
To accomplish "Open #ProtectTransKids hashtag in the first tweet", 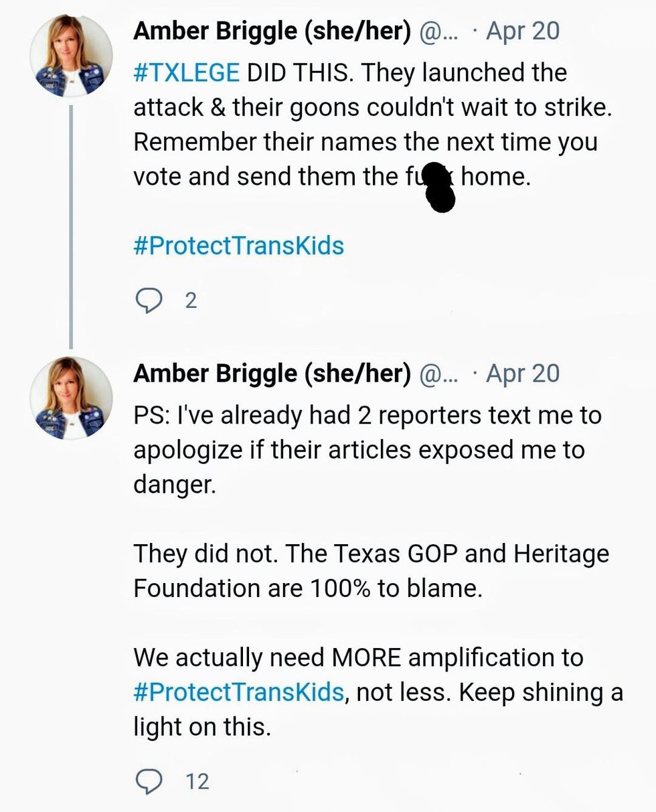I will pyautogui.click(x=238, y=245).
